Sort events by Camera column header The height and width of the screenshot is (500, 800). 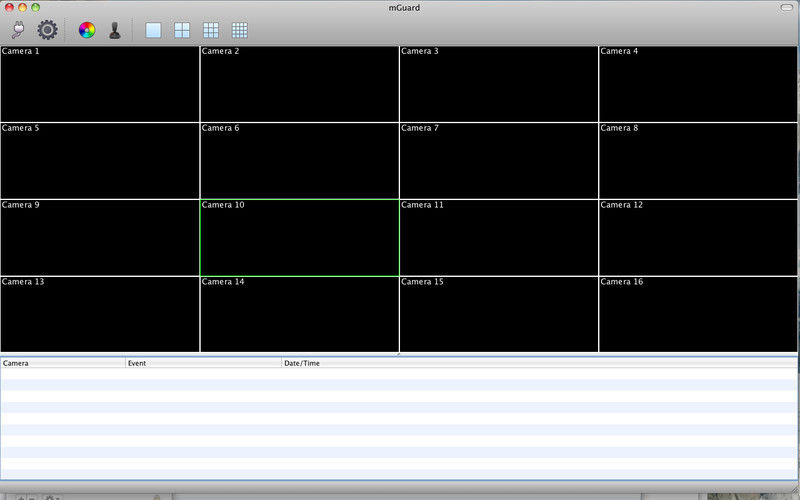click(x=63, y=363)
